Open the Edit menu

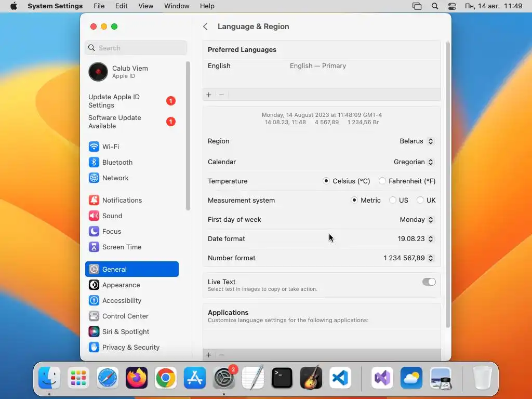point(121,6)
